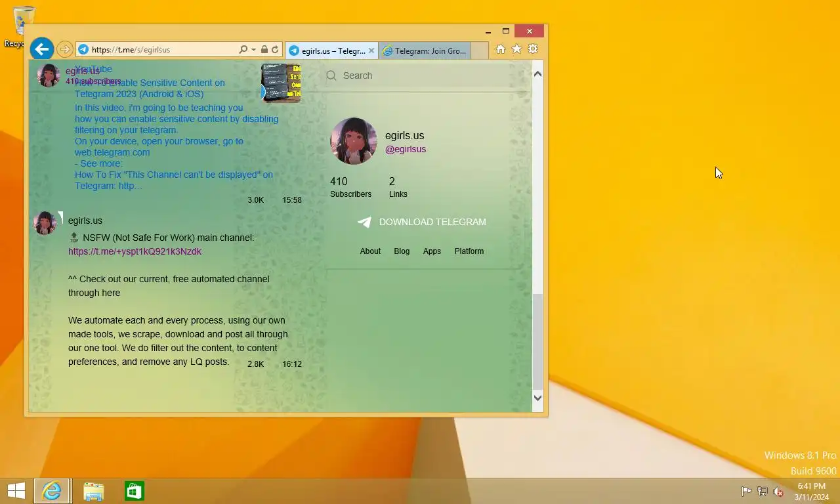The height and width of the screenshot is (504, 840).
Task: Open the Apps footer link
Action: [x=432, y=251]
